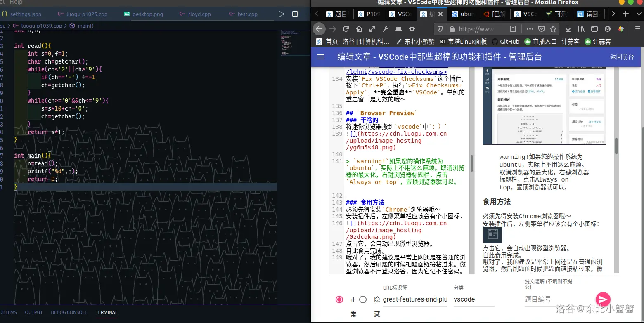Open main() breadcrumb symbol dropdown
The image size is (644, 323).
coord(82,26)
